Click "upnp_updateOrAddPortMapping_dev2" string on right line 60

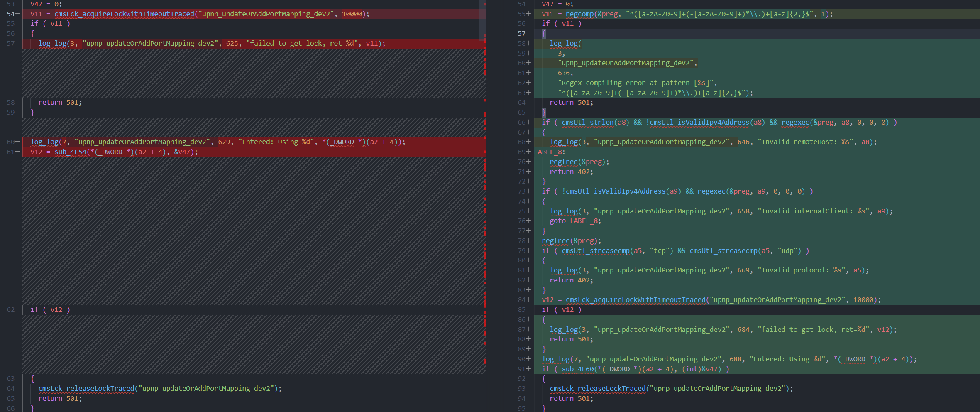click(x=626, y=63)
